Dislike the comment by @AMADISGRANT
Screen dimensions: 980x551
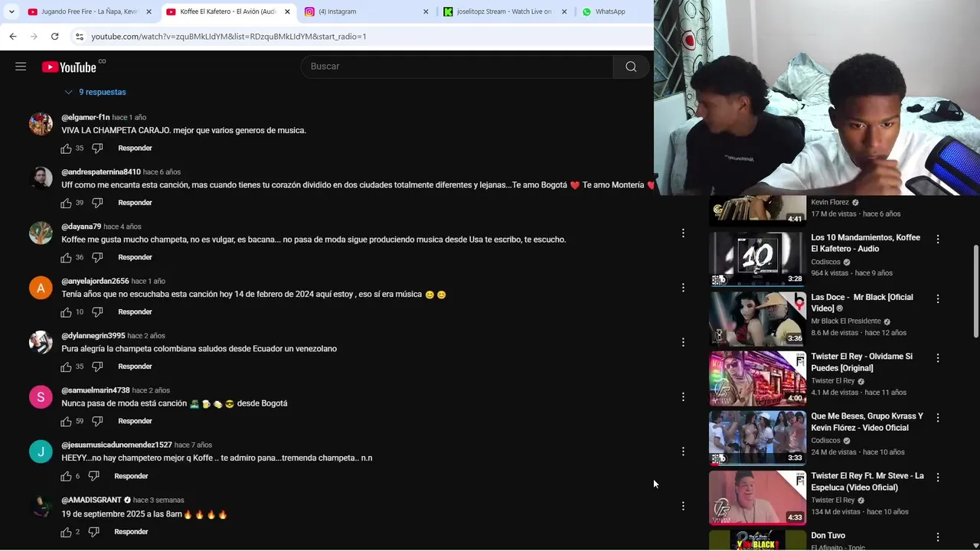click(x=93, y=532)
